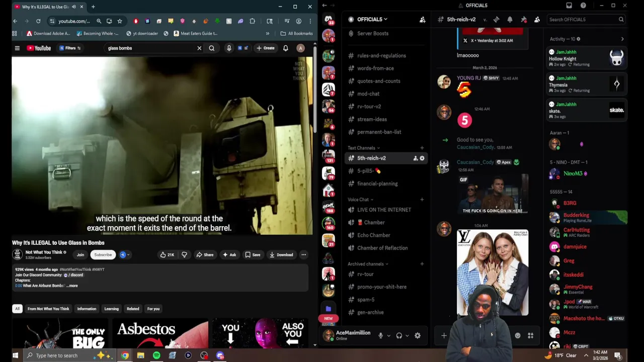
Task: Save the video to a playlist
Action: (x=253, y=255)
